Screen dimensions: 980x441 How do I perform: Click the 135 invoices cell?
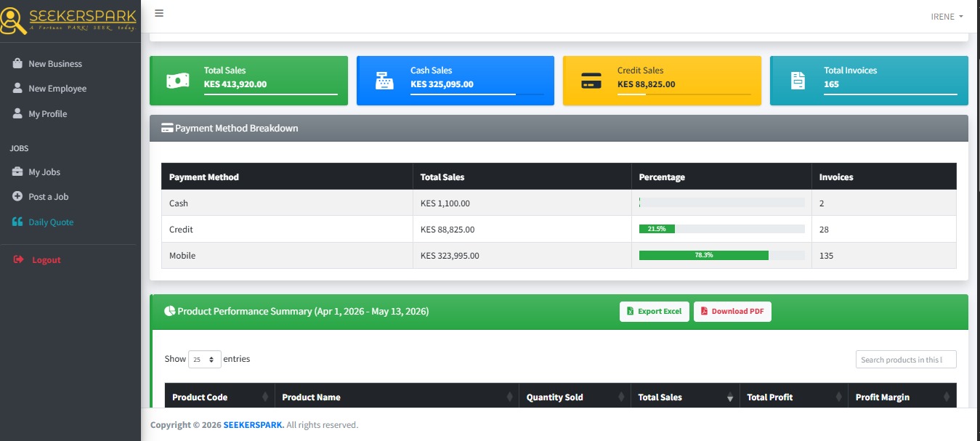pos(884,256)
